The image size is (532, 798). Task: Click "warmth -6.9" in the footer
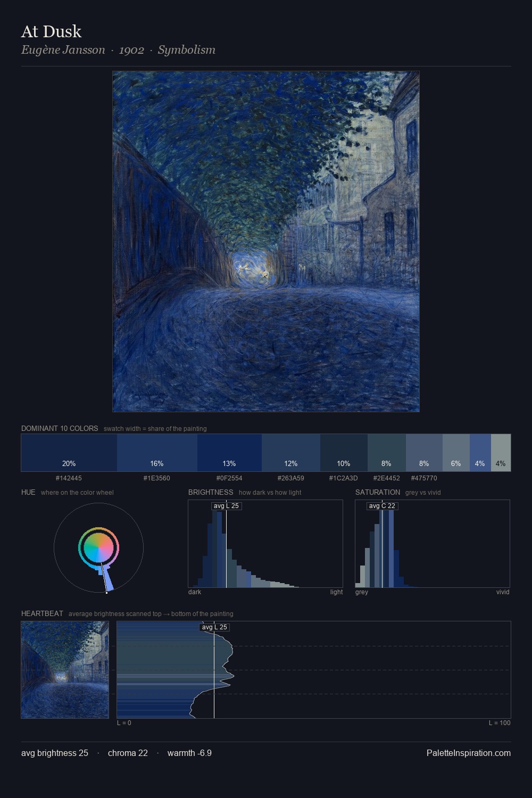[189, 753]
